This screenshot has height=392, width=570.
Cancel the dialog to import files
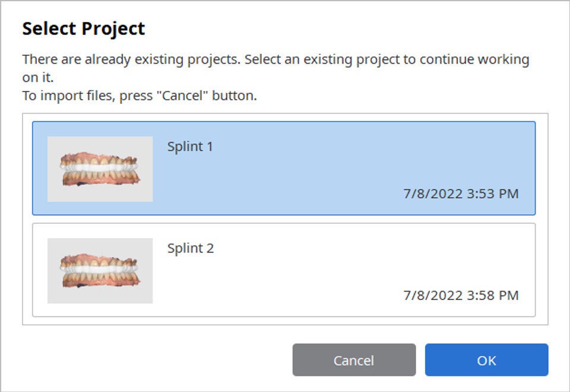point(354,360)
